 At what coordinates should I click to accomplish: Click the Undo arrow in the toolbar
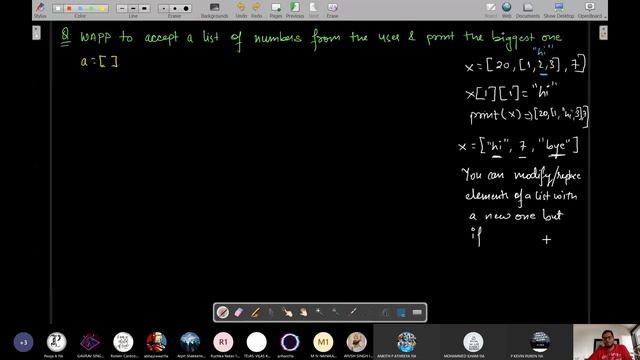pos(241,10)
